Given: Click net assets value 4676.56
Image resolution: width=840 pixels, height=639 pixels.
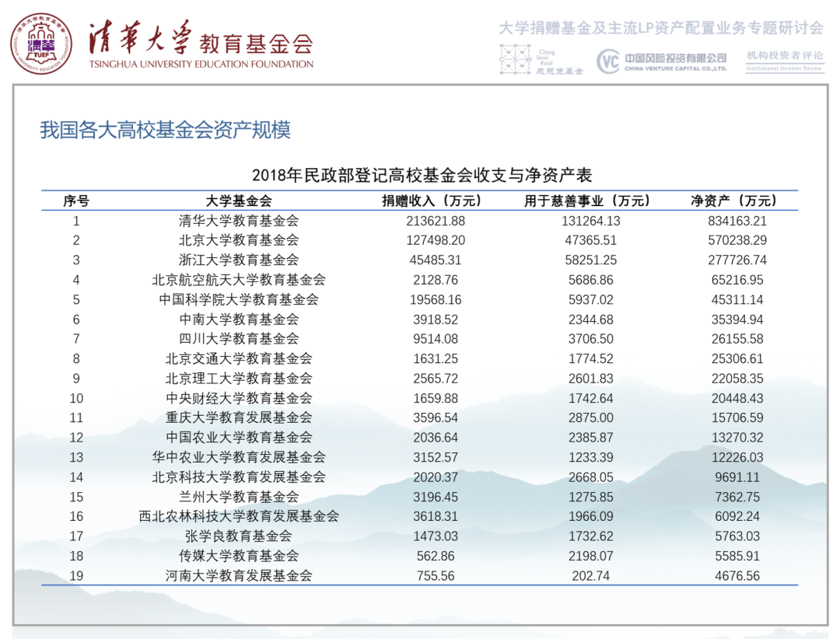Looking at the screenshot, I should [x=737, y=575].
